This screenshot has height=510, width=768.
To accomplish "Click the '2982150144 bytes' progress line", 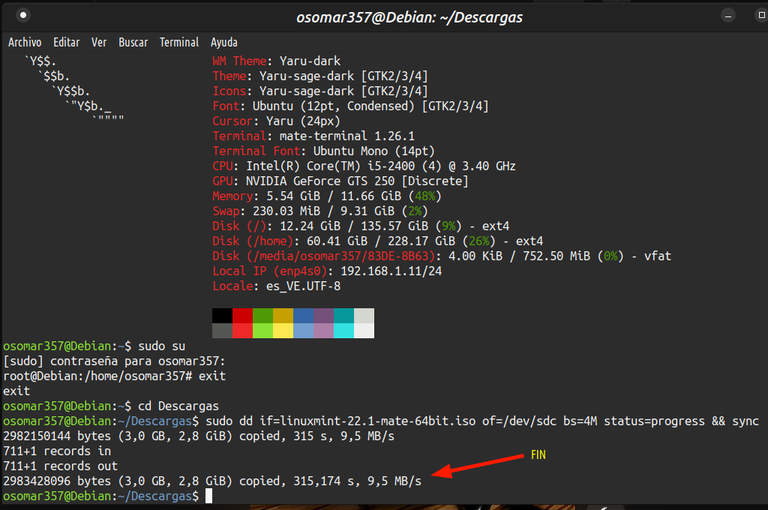I will [199, 437].
